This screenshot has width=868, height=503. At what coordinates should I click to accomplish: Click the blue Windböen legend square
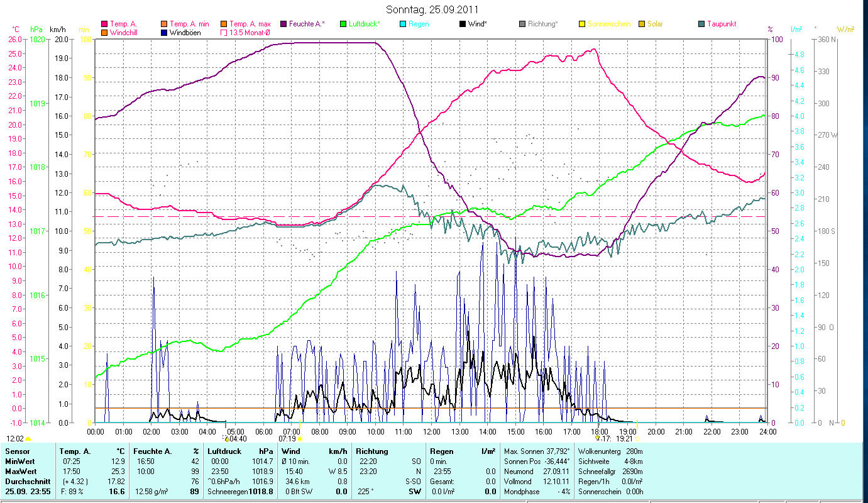pos(164,33)
